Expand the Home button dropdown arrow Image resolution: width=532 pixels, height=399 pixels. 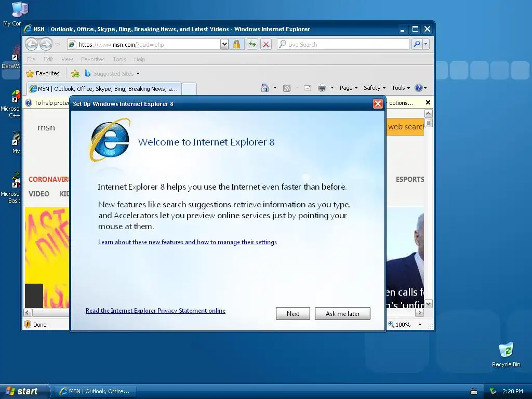click(x=275, y=88)
